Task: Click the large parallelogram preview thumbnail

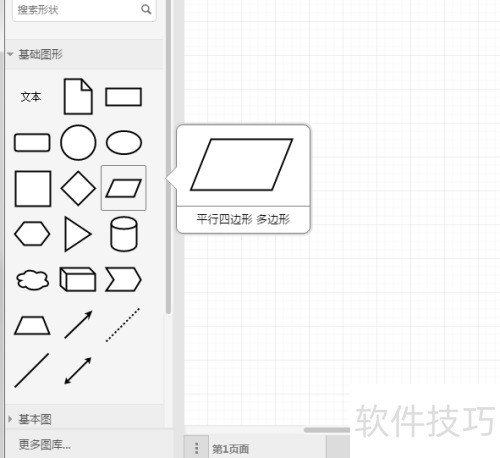Action: [x=242, y=165]
